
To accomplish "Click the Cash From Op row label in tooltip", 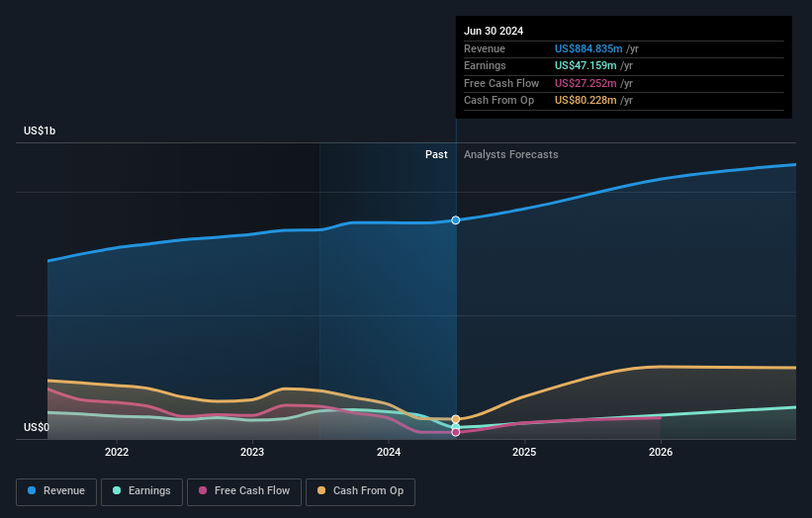I will [x=498, y=101].
